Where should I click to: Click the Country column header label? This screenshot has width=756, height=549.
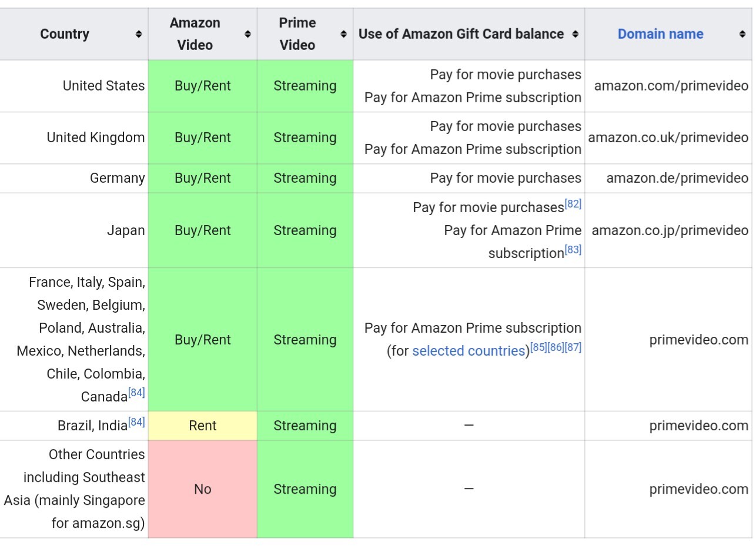(65, 34)
